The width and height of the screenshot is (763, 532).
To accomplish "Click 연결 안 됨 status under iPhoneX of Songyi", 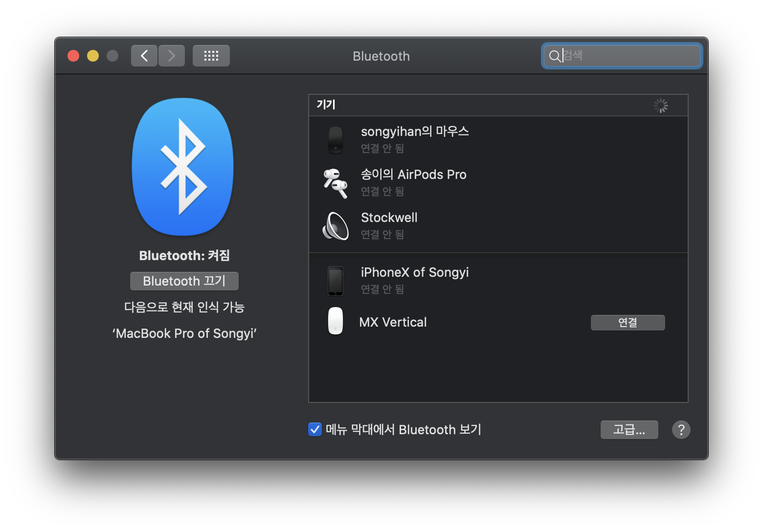I will pos(382,289).
